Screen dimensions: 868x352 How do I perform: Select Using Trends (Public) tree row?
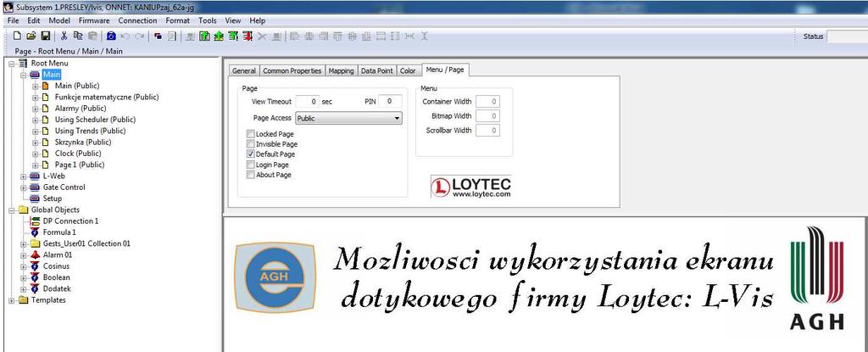pos(90,131)
